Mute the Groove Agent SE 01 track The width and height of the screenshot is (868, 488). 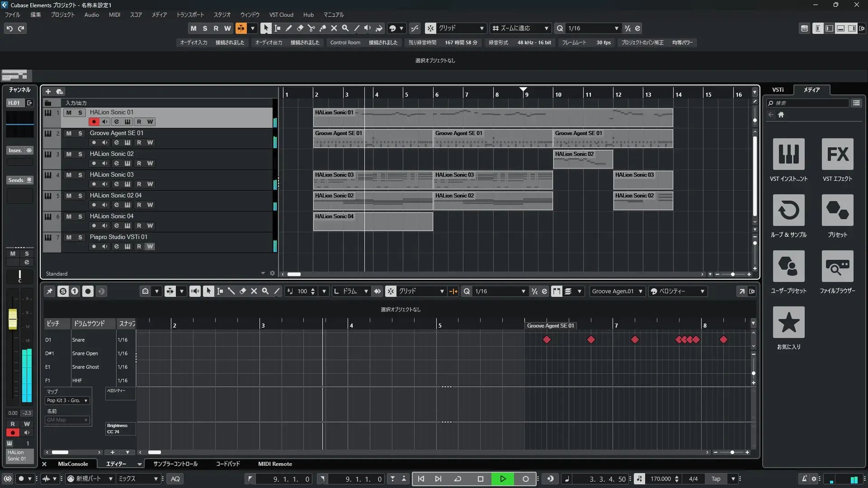[69, 133]
